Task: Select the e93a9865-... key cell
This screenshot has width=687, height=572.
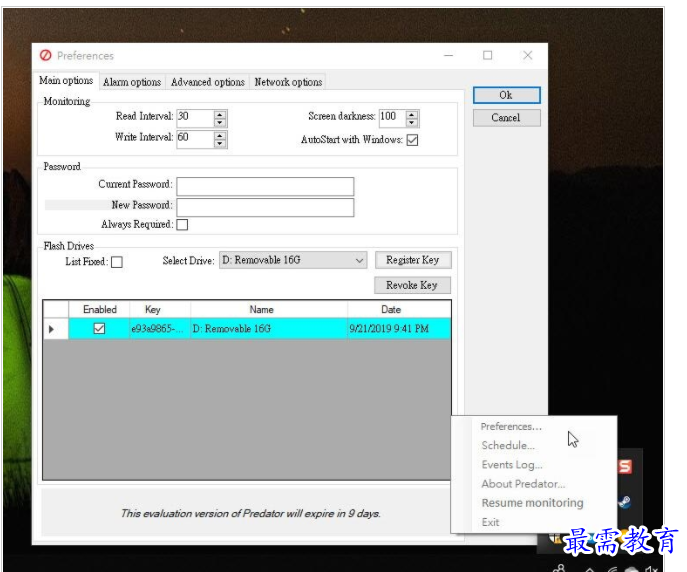Action: tap(160, 329)
